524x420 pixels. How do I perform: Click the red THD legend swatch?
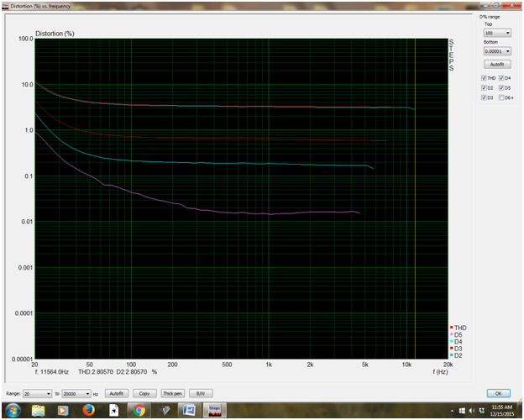[452, 327]
